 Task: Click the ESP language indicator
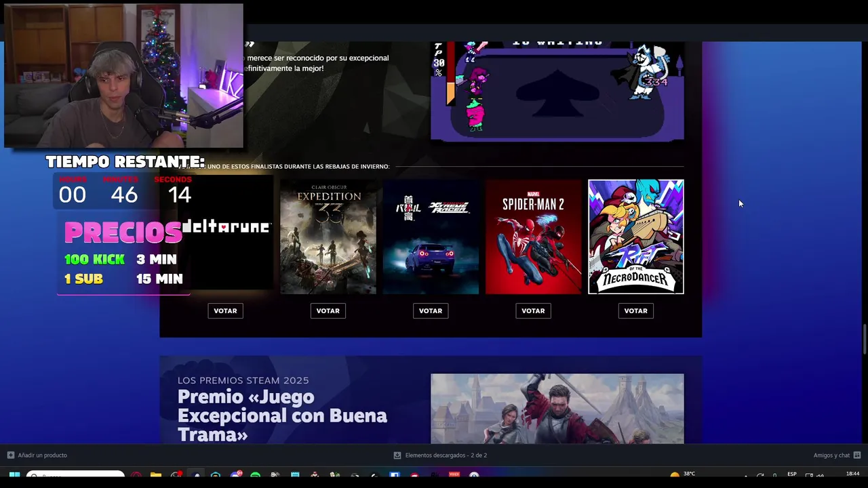point(791,474)
